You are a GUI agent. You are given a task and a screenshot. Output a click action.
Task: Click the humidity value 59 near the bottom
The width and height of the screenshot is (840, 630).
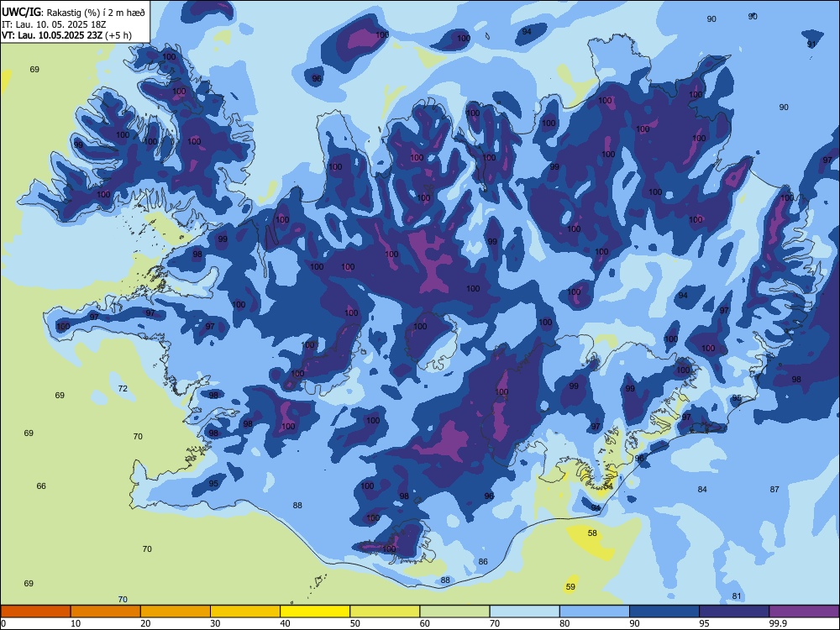click(x=570, y=586)
